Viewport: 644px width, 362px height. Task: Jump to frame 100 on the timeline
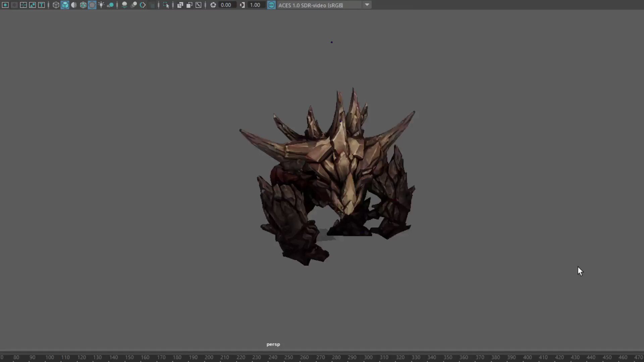coord(50,357)
